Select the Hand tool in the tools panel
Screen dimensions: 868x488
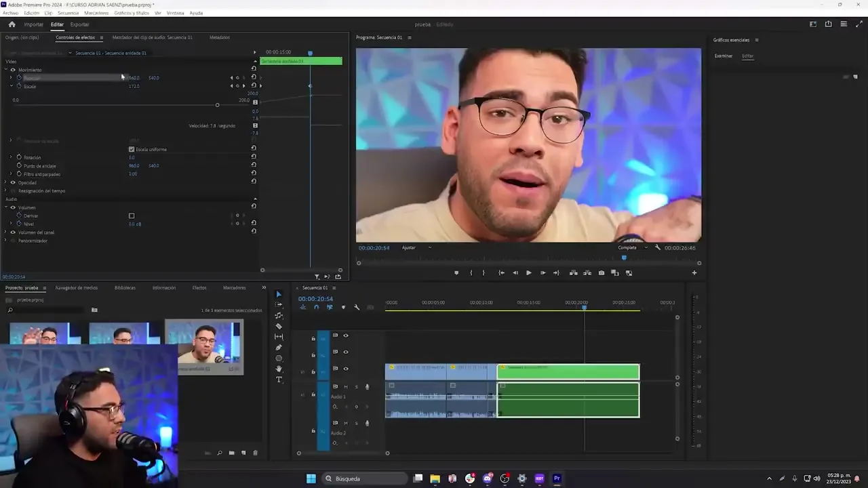279,369
